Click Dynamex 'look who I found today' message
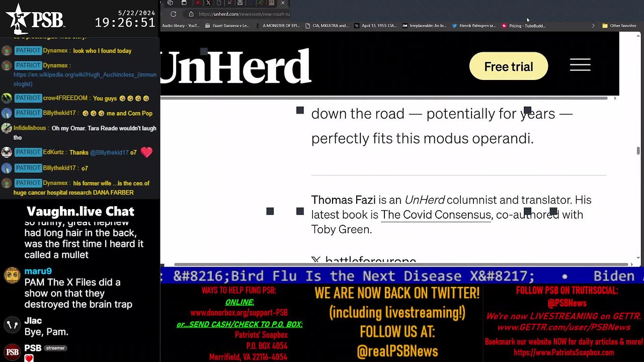Viewport: 644px width, 362px height. point(102,51)
